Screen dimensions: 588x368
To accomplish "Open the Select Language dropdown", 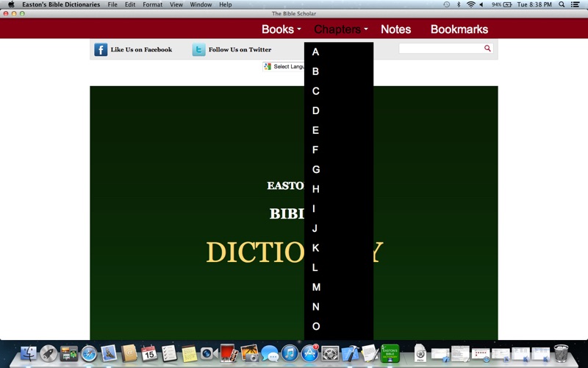I will pos(284,66).
